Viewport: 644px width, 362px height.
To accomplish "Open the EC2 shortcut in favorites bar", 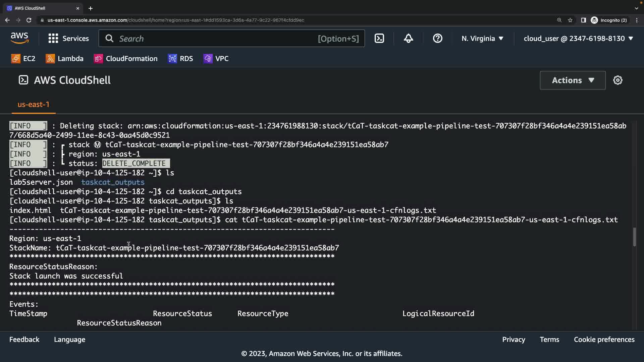I will pyautogui.click(x=23, y=59).
